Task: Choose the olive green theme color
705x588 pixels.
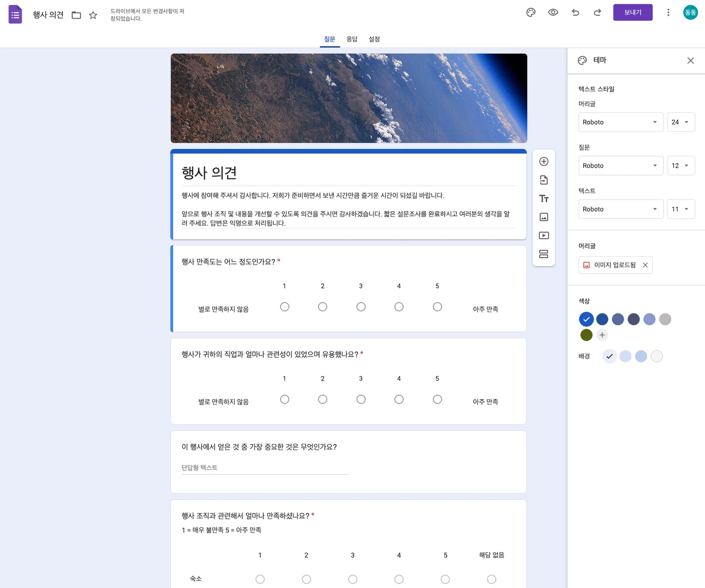Action: [586, 335]
